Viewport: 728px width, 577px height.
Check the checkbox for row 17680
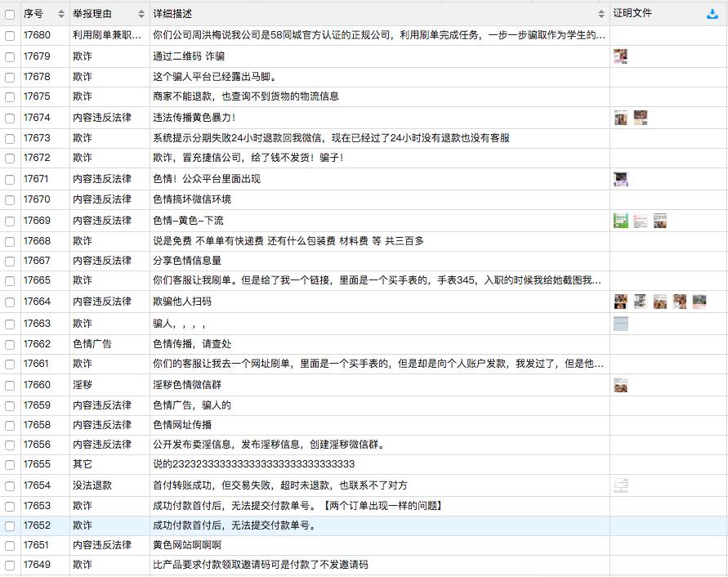click(10, 36)
